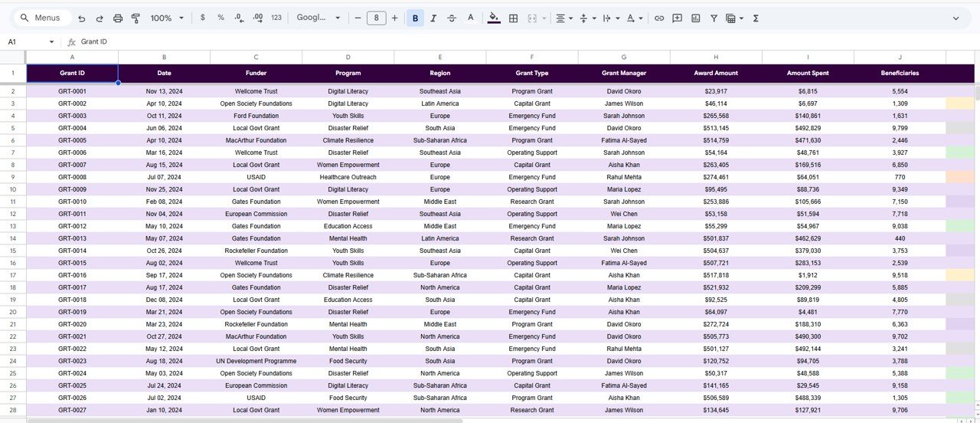The width and height of the screenshot is (980, 423).
Task: Open the 100% zoom dropdown
Action: click(167, 18)
